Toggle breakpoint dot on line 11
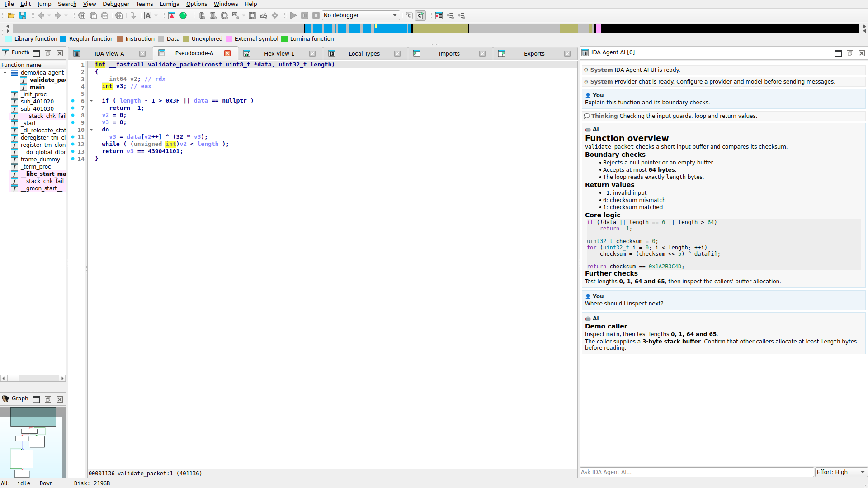The height and width of the screenshot is (488, 868). (73, 137)
